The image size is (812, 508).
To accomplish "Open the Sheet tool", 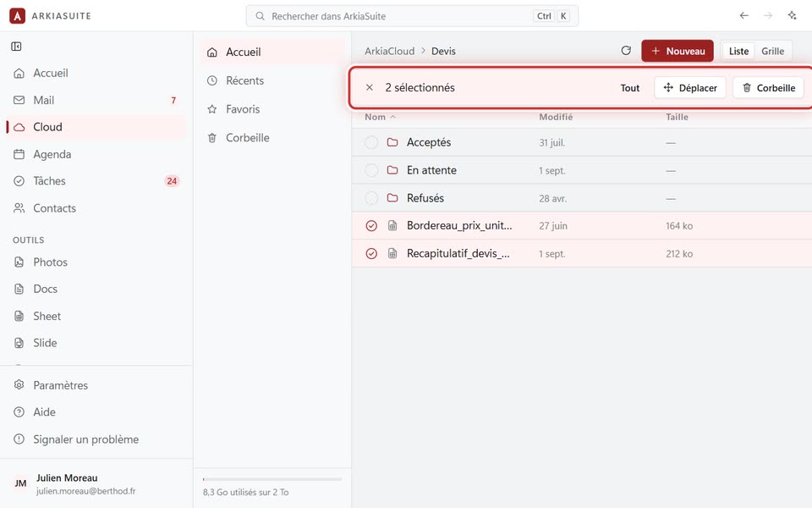I will point(96,316).
